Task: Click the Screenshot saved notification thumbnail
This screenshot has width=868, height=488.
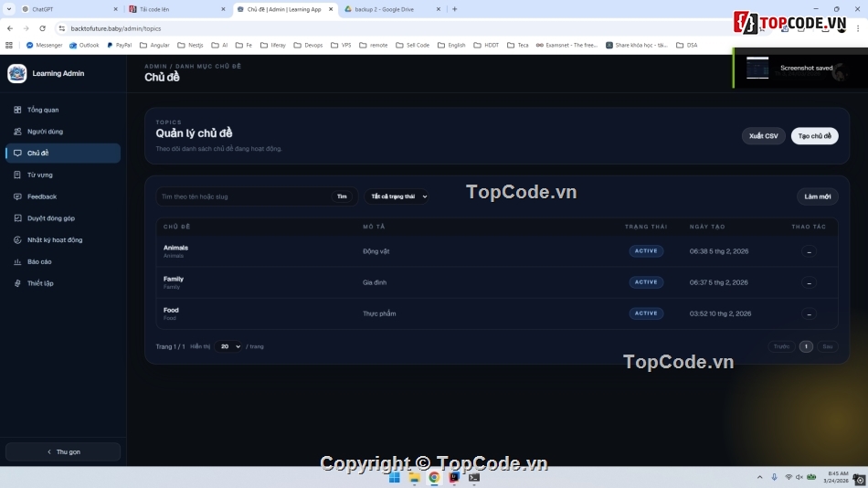Action: click(757, 69)
